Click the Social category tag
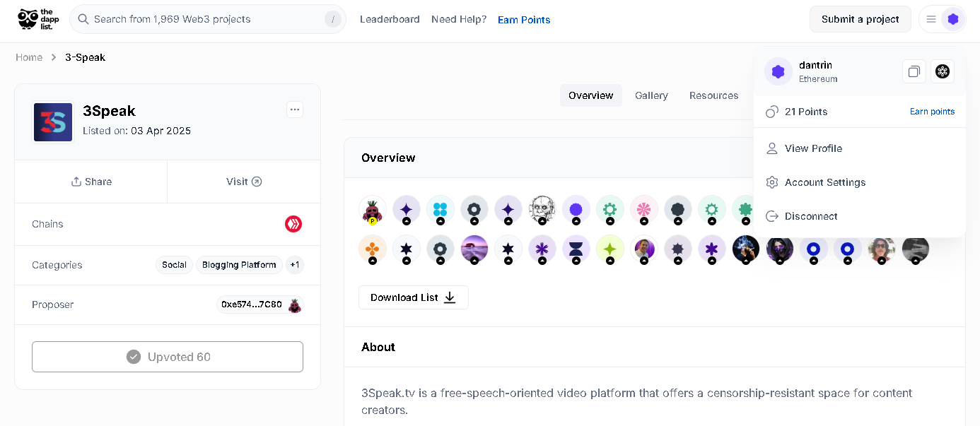Viewport: 980px width, 426px height. [174, 265]
